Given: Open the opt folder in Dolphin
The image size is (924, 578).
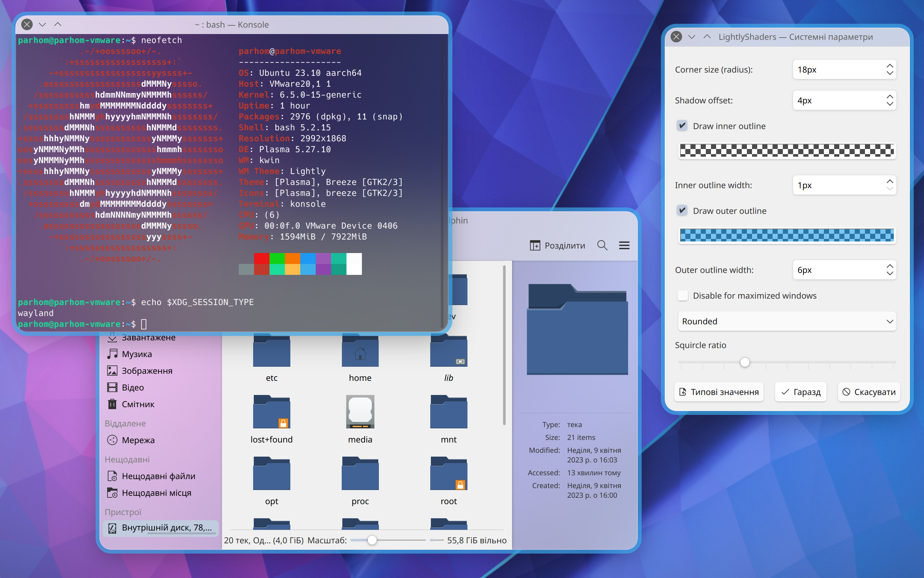Looking at the screenshot, I should (x=271, y=480).
